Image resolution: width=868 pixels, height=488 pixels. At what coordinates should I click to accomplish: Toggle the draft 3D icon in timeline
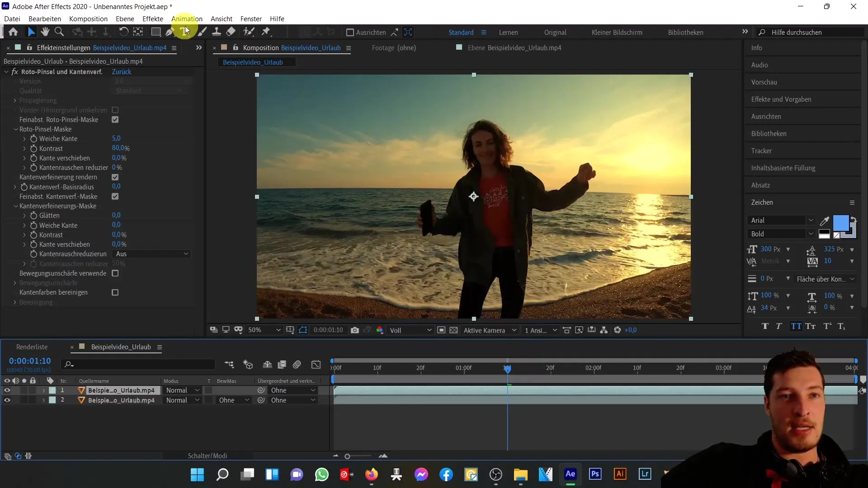coord(248,364)
